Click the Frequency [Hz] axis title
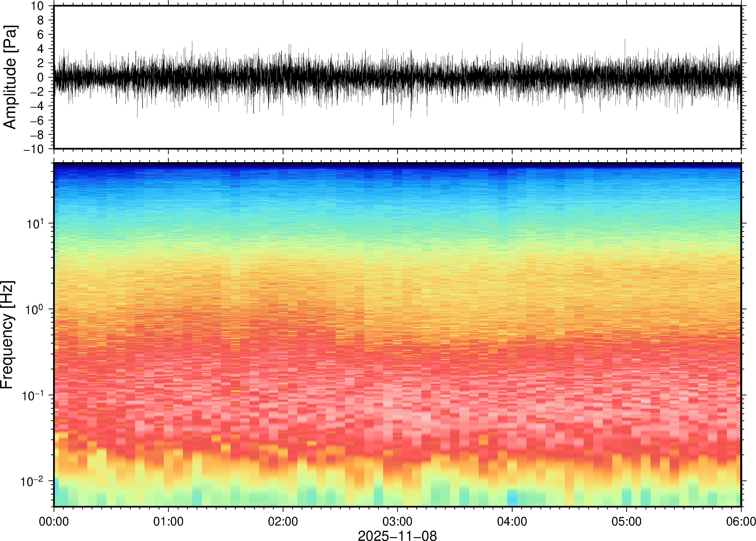The width and height of the screenshot is (756, 541). click(x=7, y=335)
